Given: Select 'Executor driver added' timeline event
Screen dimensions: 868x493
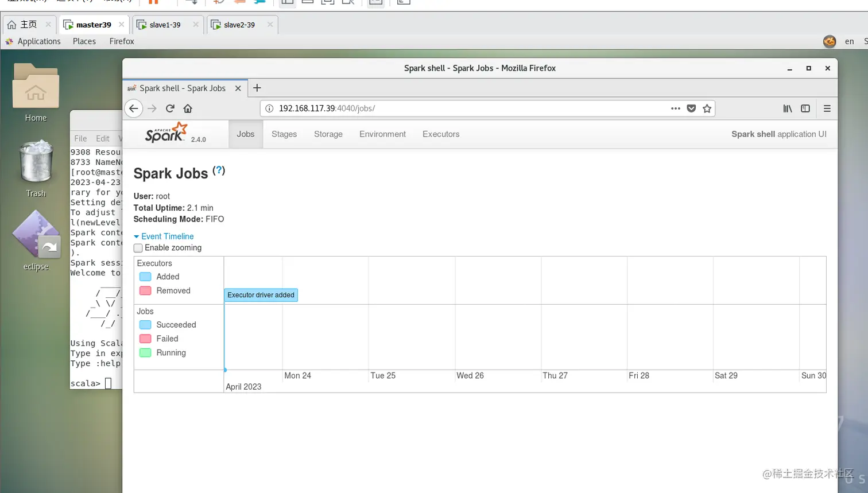Looking at the screenshot, I should point(261,295).
